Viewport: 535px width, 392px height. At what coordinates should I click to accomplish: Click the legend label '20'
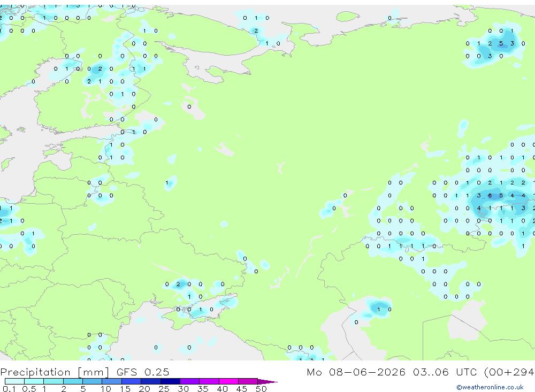click(x=144, y=389)
